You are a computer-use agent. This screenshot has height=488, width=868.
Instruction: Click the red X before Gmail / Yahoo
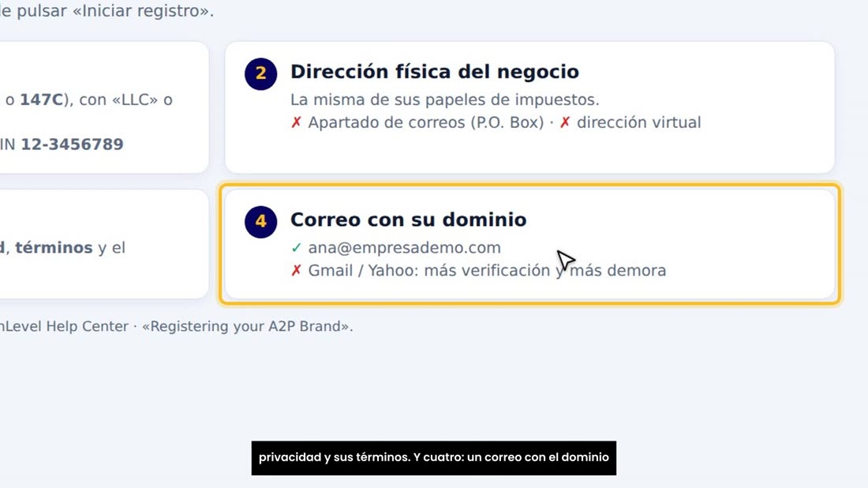tap(296, 270)
